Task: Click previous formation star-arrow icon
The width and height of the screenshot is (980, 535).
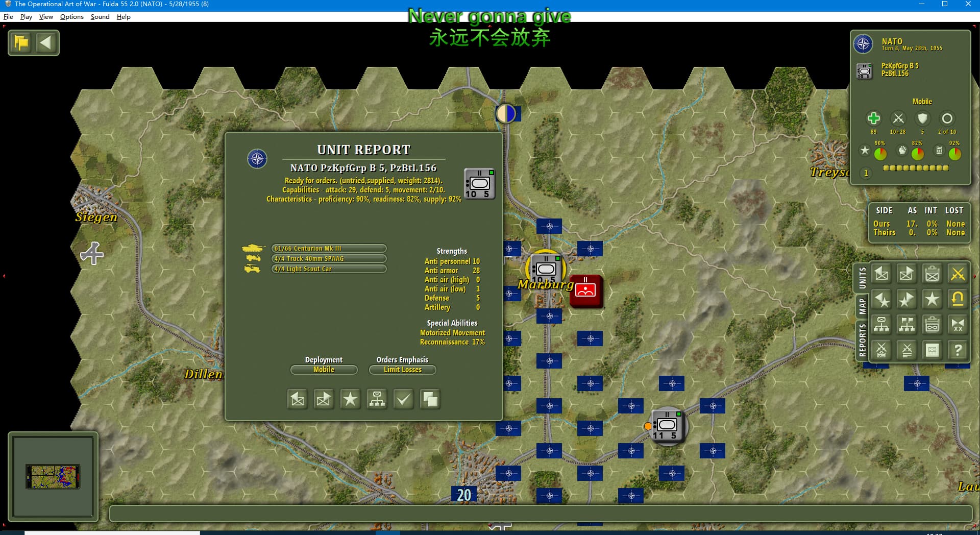Action: [881, 299]
